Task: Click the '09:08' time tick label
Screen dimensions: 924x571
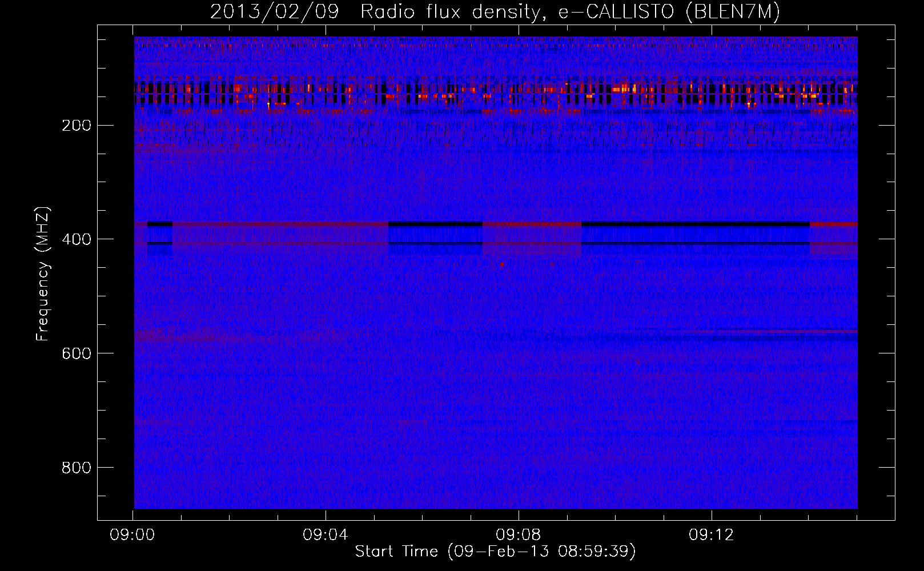Action: pos(519,535)
